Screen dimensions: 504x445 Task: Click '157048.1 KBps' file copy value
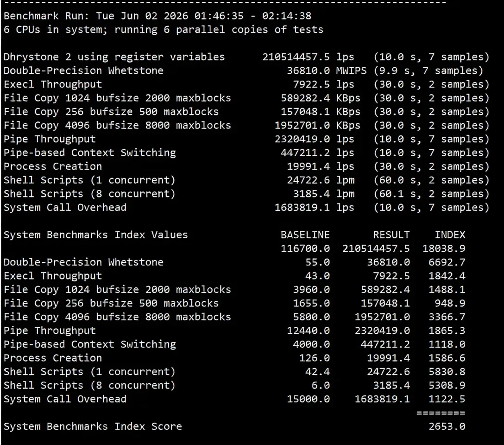[321, 112]
